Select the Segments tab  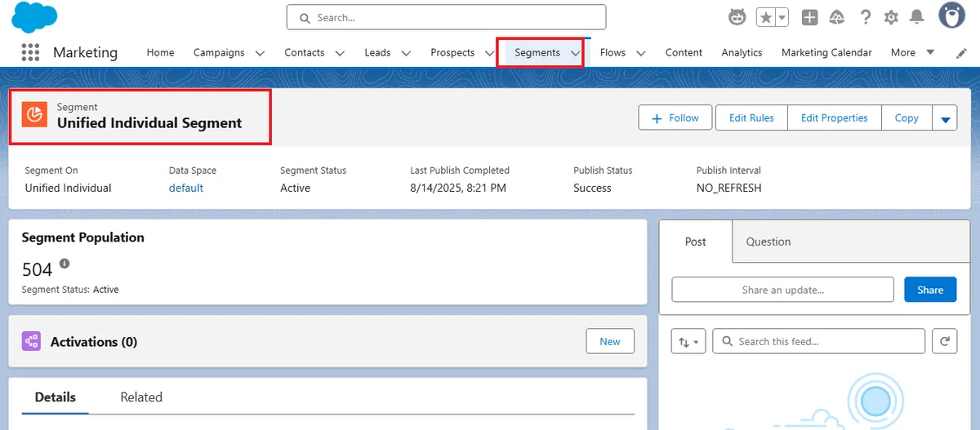[x=537, y=52]
